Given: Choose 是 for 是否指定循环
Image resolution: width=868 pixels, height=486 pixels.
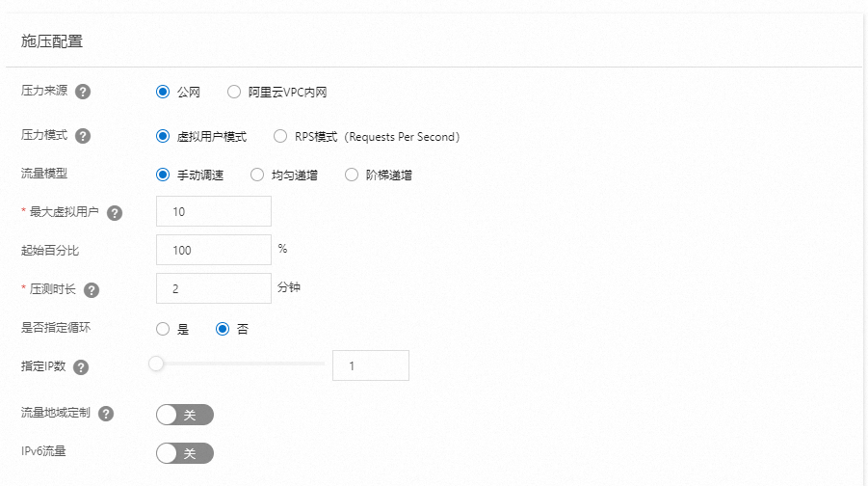Looking at the screenshot, I should (x=163, y=329).
